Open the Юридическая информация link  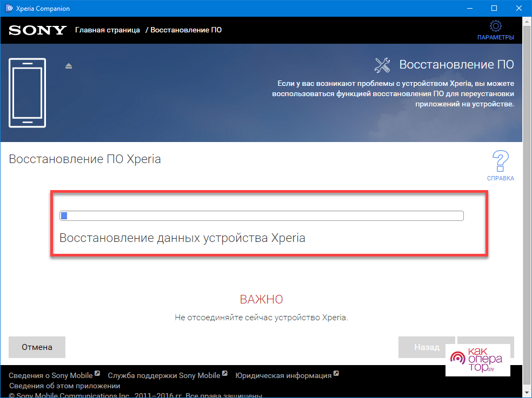(284, 375)
